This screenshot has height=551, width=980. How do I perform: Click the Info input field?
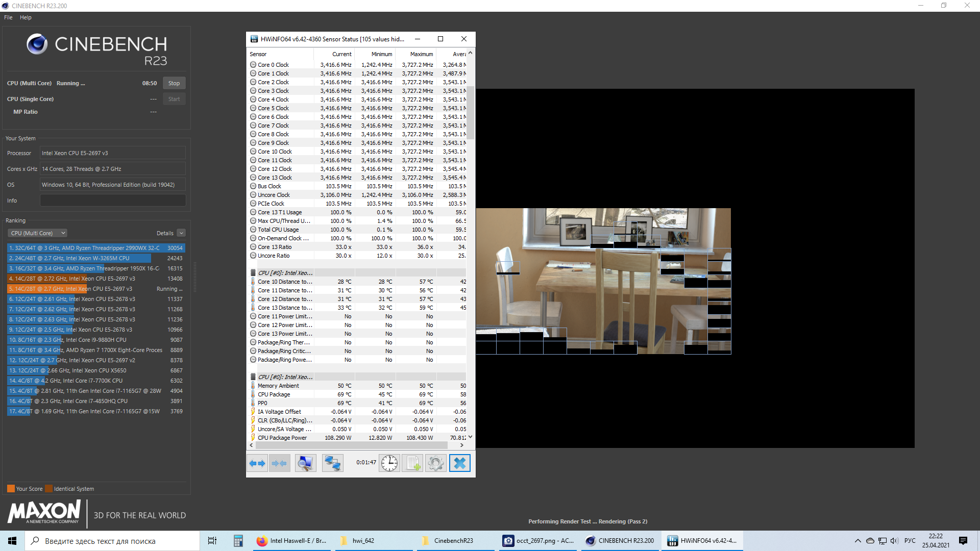(x=113, y=201)
